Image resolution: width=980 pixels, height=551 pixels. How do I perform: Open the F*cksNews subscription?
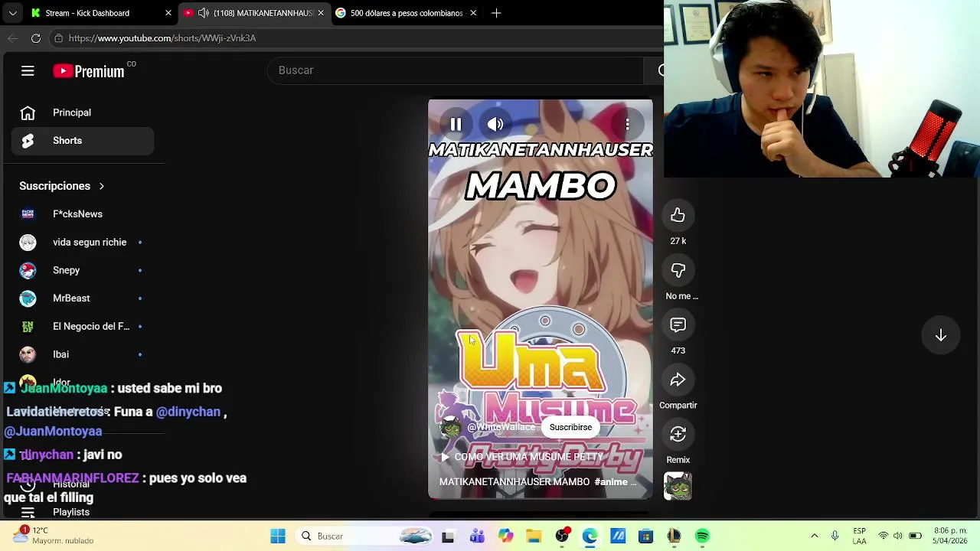[x=83, y=214]
